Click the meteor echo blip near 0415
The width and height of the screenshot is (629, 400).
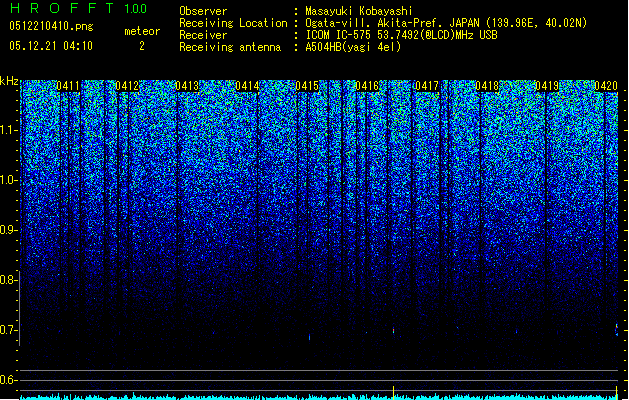tap(309, 337)
